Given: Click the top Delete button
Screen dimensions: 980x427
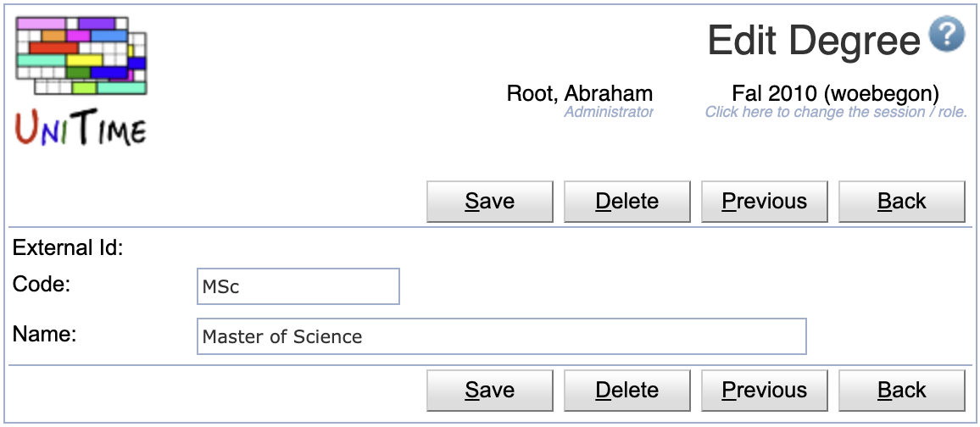Looking at the screenshot, I should (x=626, y=202).
